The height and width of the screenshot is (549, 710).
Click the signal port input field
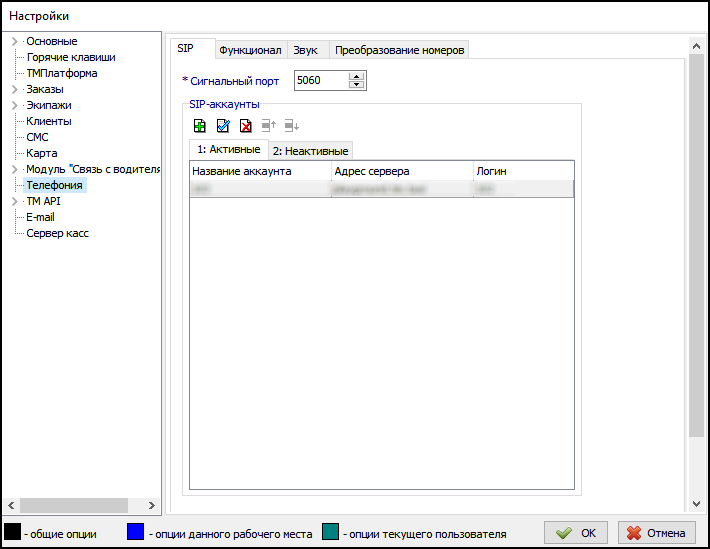tap(320, 81)
